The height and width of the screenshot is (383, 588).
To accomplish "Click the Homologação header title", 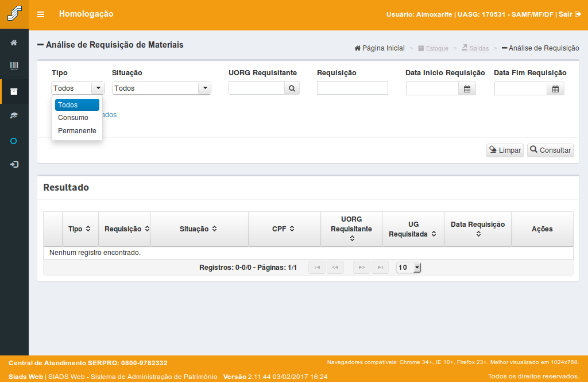I will click(86, 14).
